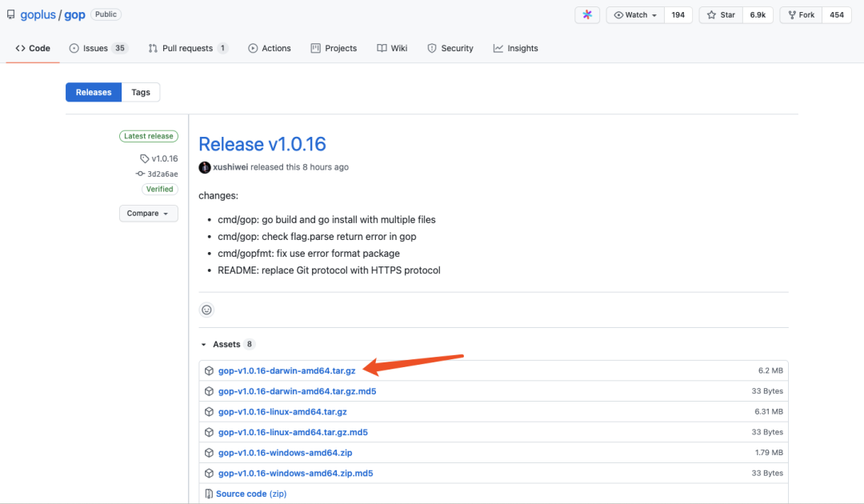
Task: Select the Releases button
Action: [x=94, y=93]
